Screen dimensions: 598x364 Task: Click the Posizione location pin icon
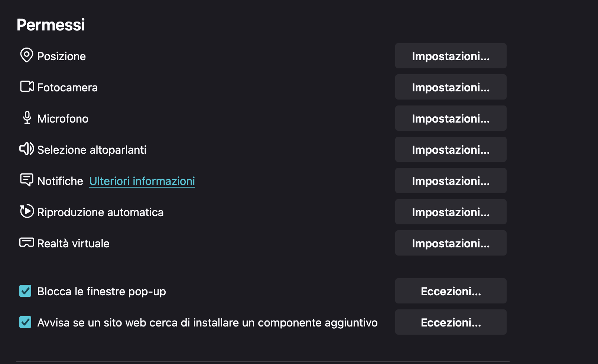point(26,55)
